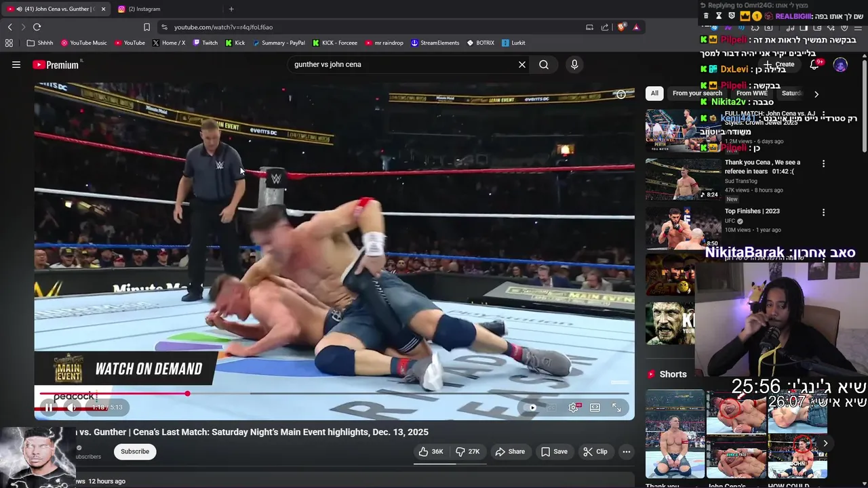Open BOTRIX bookmark
This screenshot has width=868, height=488.
coord(480,43)
